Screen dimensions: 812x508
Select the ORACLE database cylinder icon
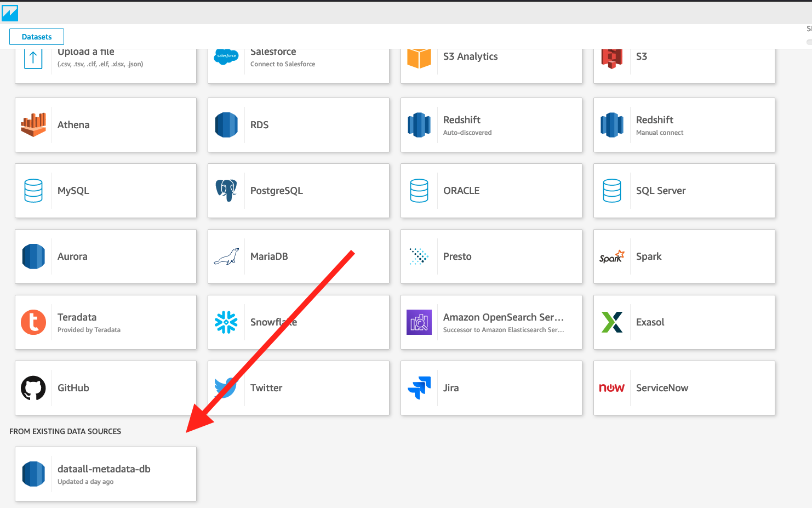tap(419, 191)
